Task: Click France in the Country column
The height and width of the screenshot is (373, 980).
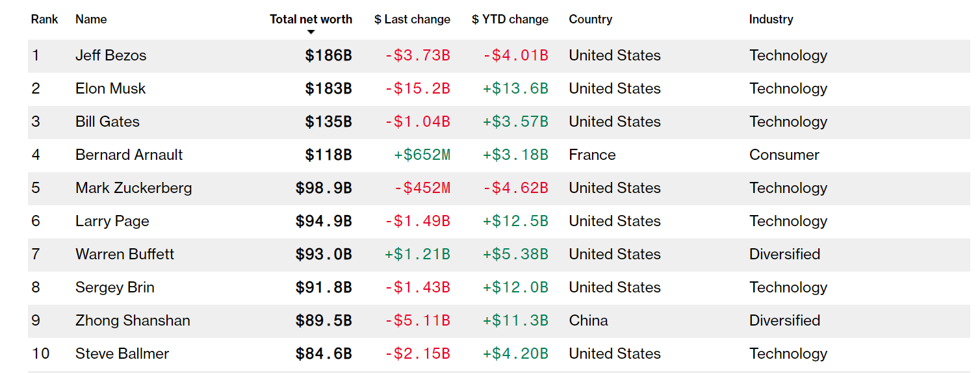Action: click(592, 155)
